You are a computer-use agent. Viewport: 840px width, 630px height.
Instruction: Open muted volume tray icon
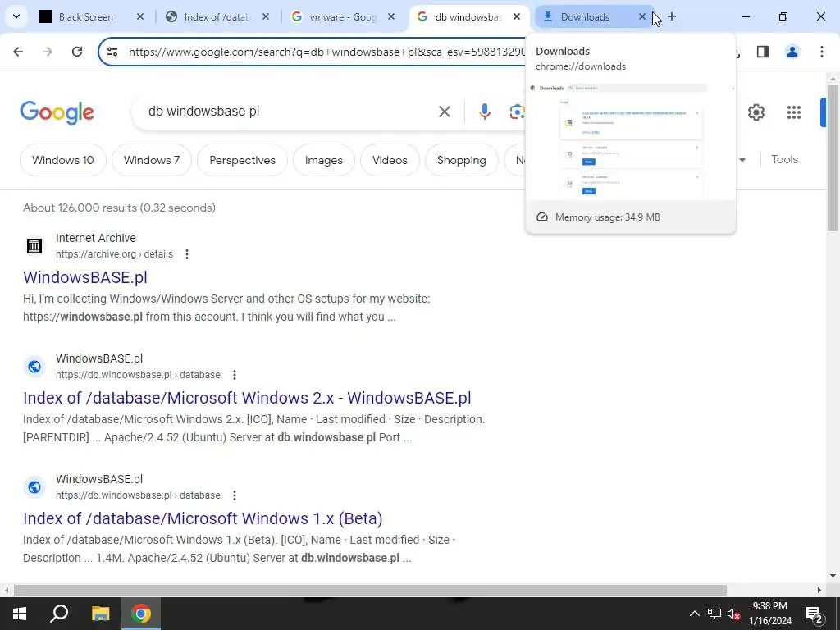734,614
